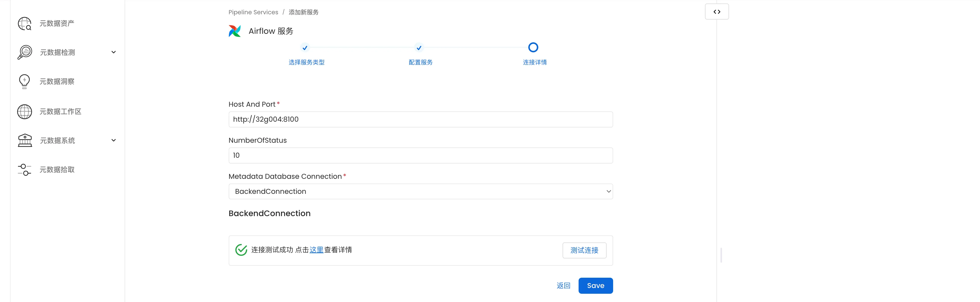Toggle the code view panel button

(716, 12)
